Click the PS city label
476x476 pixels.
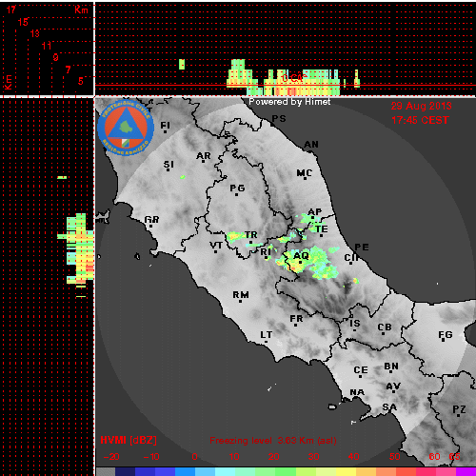(279, 118)
